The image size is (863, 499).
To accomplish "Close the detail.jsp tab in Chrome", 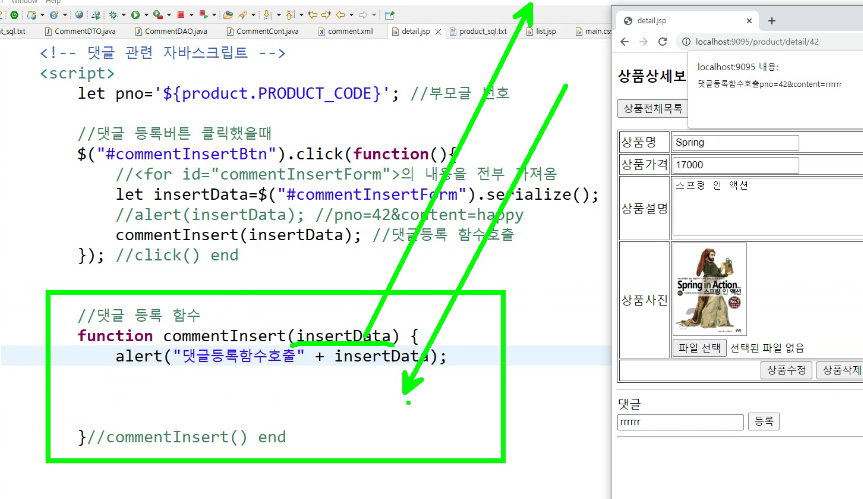I will tap(749, 21).
